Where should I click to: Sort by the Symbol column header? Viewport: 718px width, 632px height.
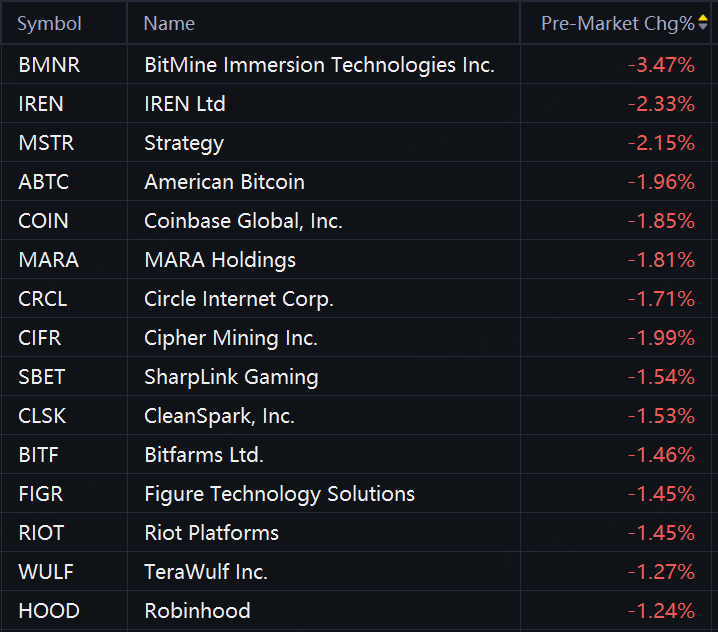[50, 23]
